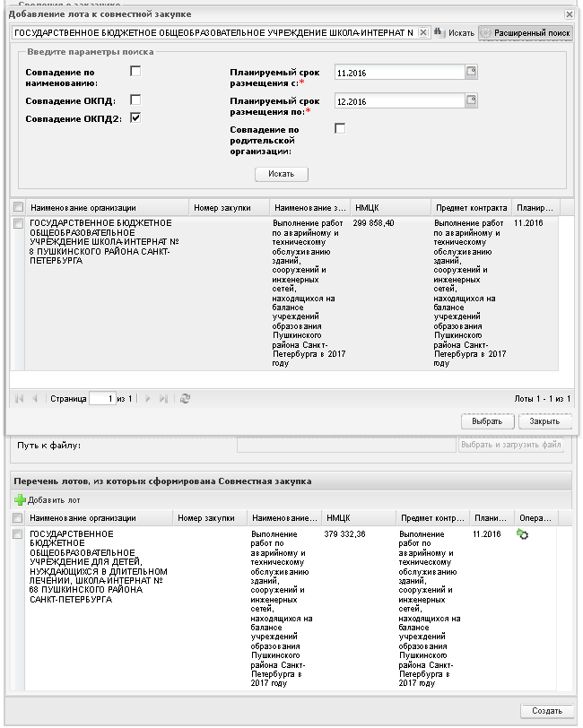Sort results by НМЦК column
This screenshot has height=728, width=583.
point(391,207)
